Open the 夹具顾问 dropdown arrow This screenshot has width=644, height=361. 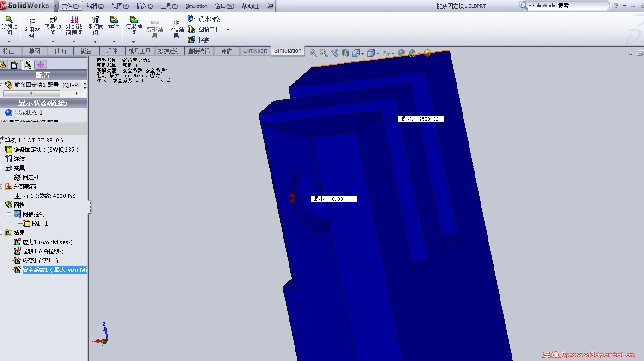53,42
